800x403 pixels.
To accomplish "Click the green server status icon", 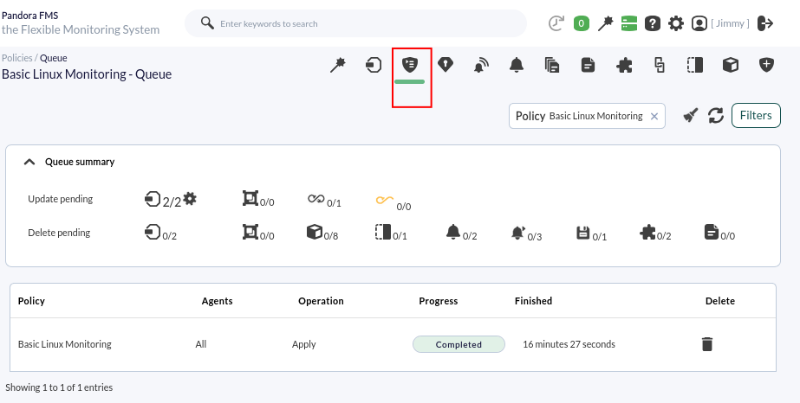I will pos(629,23).
